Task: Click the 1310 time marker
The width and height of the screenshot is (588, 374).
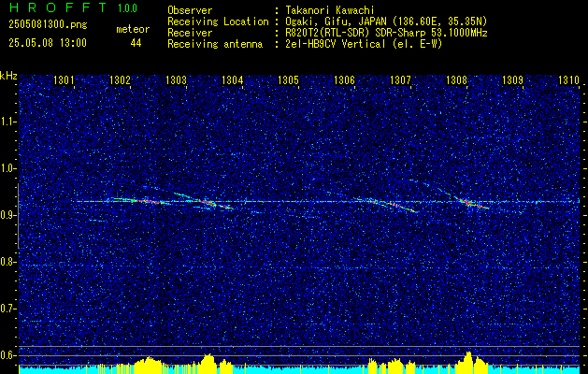Action: tap(568, 79)
